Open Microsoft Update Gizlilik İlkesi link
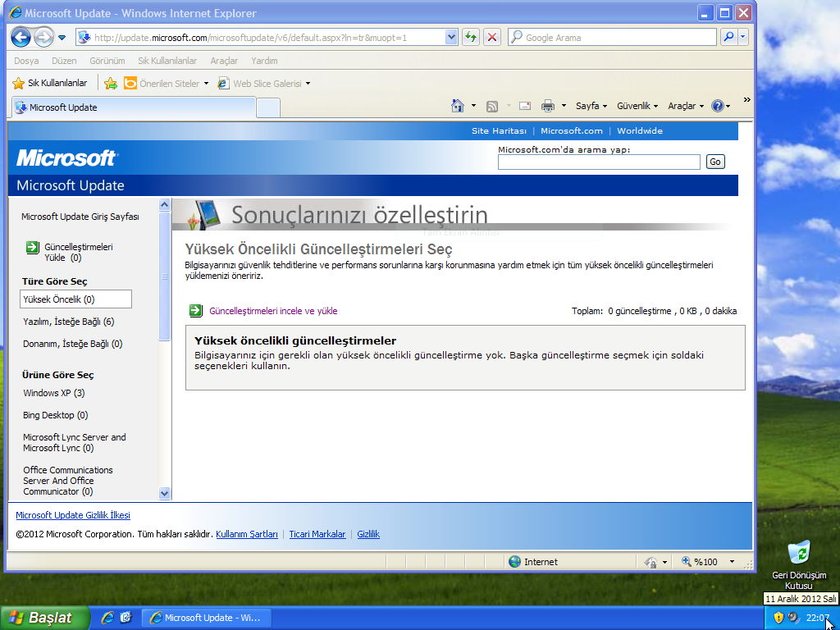 click(x=73, y=515)
